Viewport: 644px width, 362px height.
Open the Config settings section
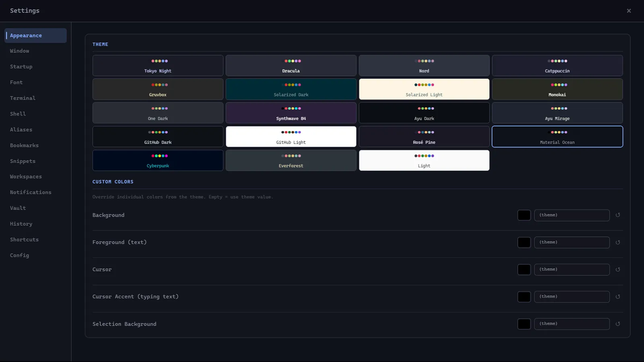point(35,255)
